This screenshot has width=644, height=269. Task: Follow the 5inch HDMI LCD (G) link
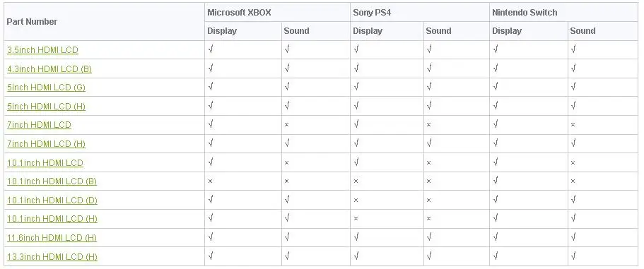pyautogui.click(x=47, y=88)
